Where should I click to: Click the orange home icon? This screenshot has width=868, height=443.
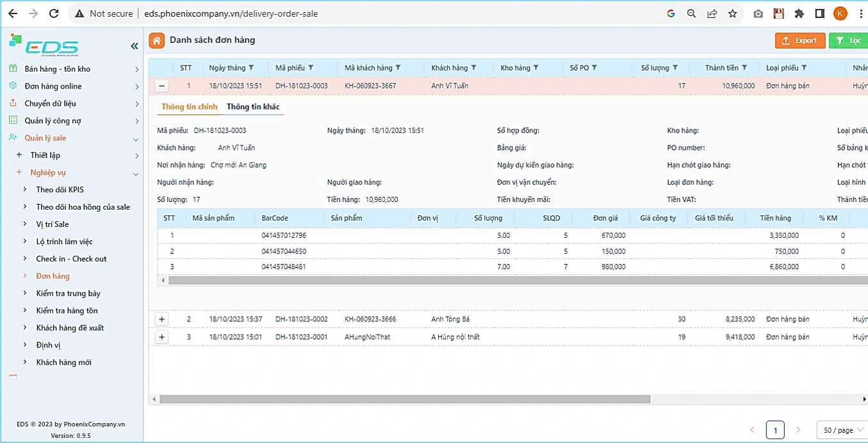156,40
